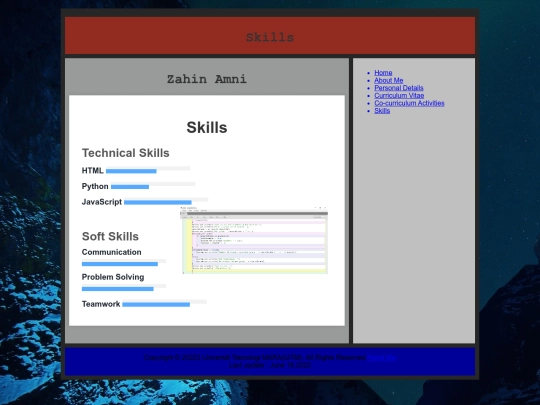The height and width of the screenshot is (405, 540).
Task: Click the 'Zahin Amni' name heading
Action: (207, 79)
